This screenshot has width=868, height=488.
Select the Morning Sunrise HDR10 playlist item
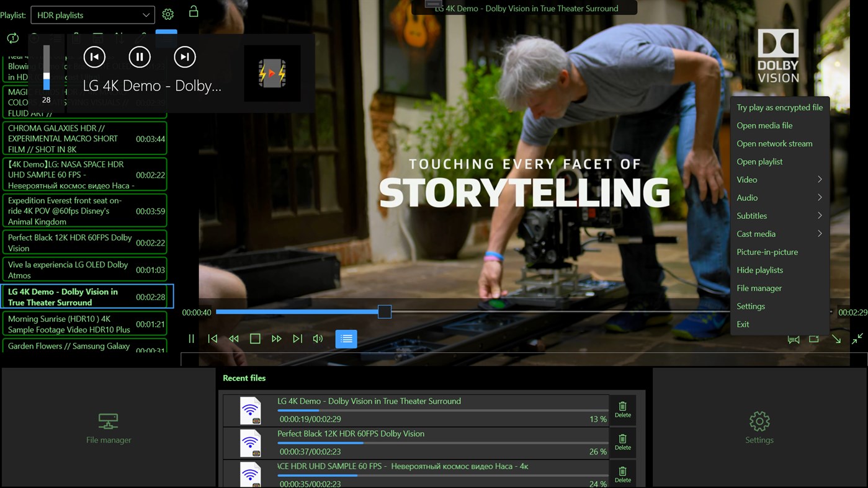[x=85, y=323]
